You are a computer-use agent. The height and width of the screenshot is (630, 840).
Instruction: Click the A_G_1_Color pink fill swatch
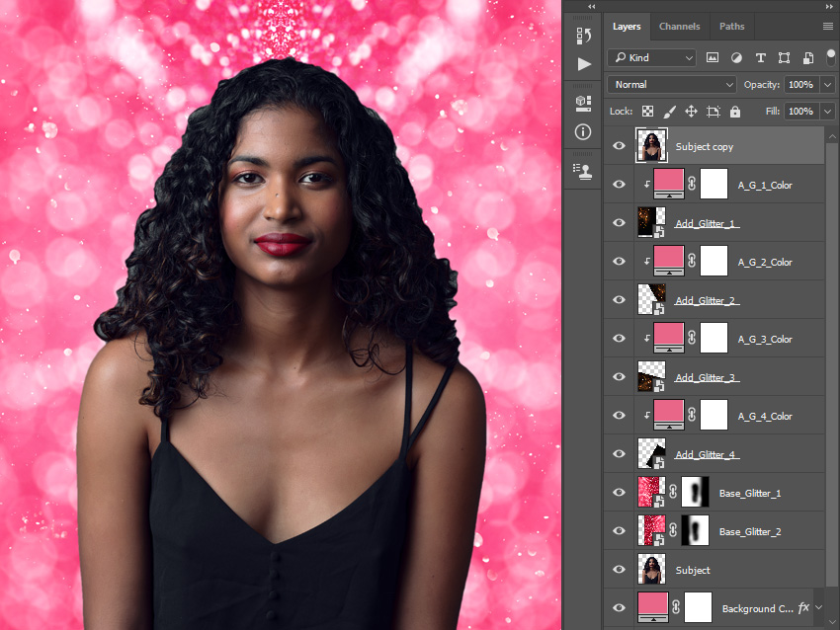[669, 184]
